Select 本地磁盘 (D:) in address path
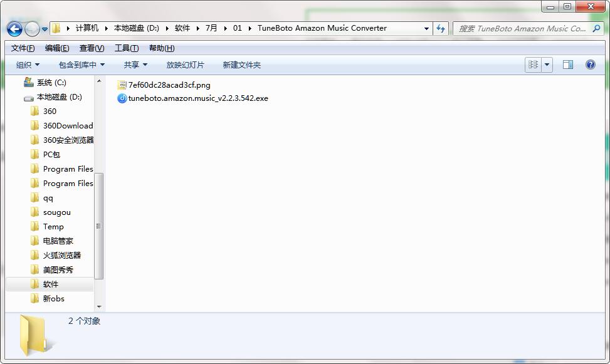 pyautogui.click(x=136, y=28)
